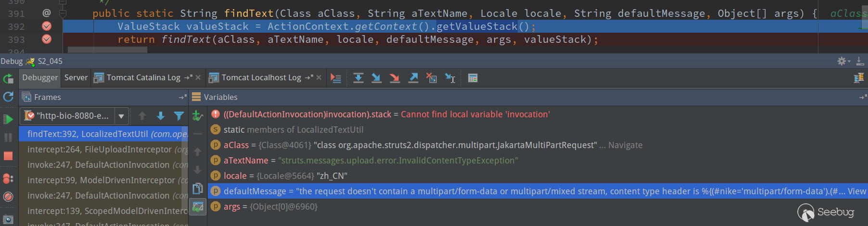This screenshot has height=226, width=868.
Task: Click the Run to Cursor icon
Action: pyautogui.click(x=450, y=78)
